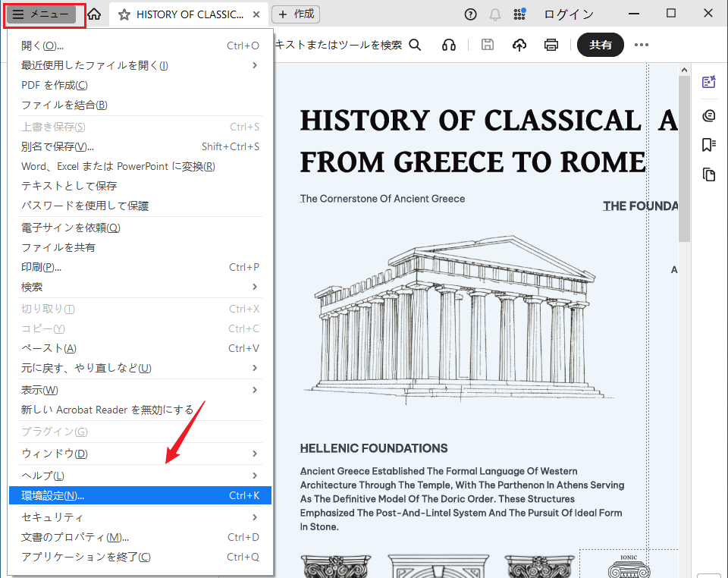The width and height of the screenshot is (728, 578).
Task: Expand 最近使用したファイルを開く submenu
Action: (x=140, y=65)
